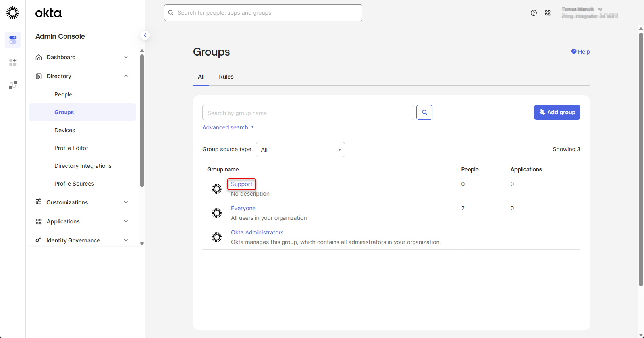Viewport: 644px width, 338px height.
Task: Select the admin console toggle icon in rail
Action: [13, 40]
